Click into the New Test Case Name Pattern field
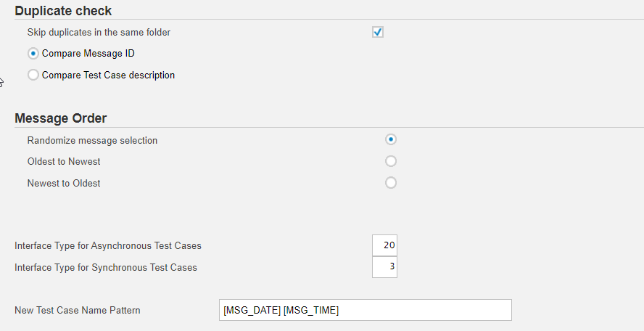Image resolution: width=644 pixels, height=331 pixels. coord(365,310)
